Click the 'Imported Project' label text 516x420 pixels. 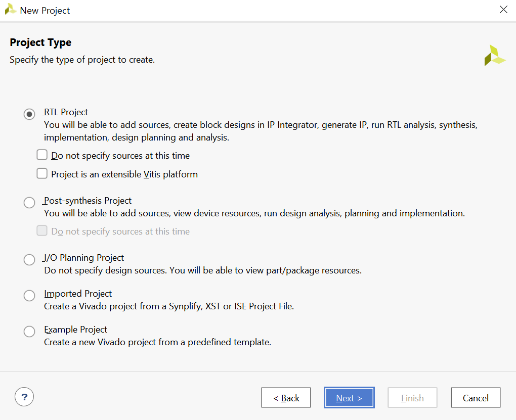pos(78,294)
